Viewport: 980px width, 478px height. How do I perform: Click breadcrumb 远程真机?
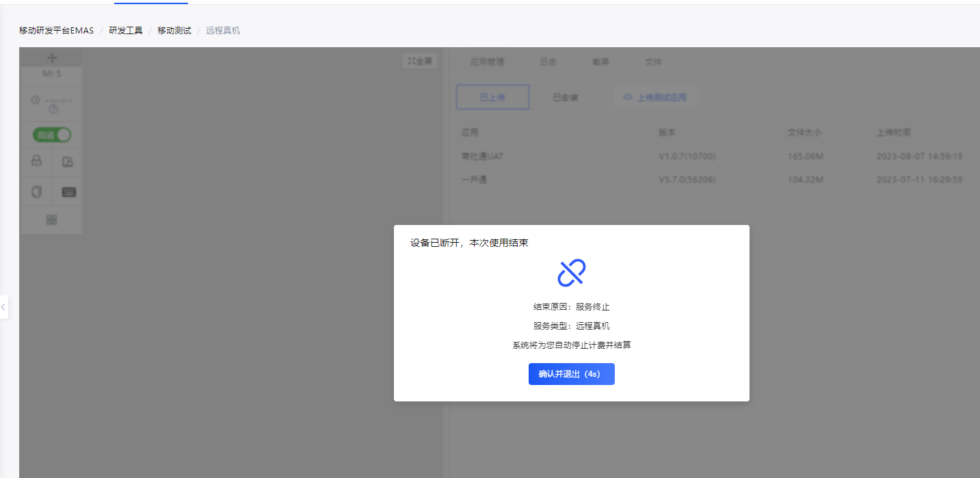point(223,31)
